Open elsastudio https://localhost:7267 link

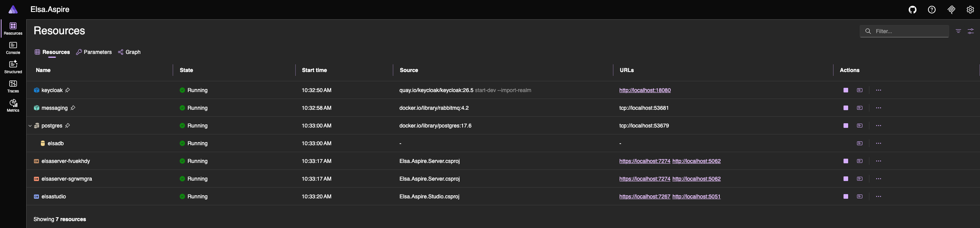(645, 196)
